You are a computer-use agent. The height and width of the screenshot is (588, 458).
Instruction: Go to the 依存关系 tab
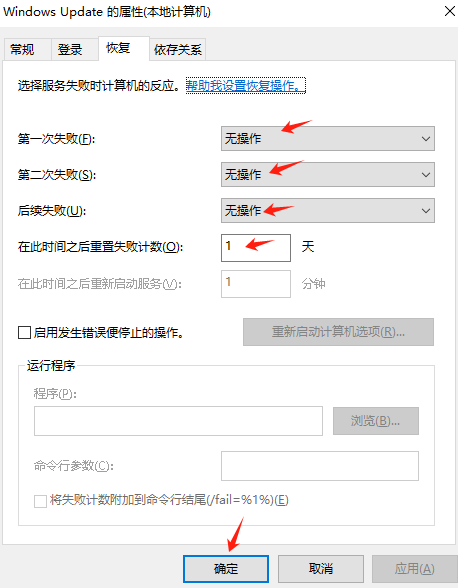pos(177,49)
